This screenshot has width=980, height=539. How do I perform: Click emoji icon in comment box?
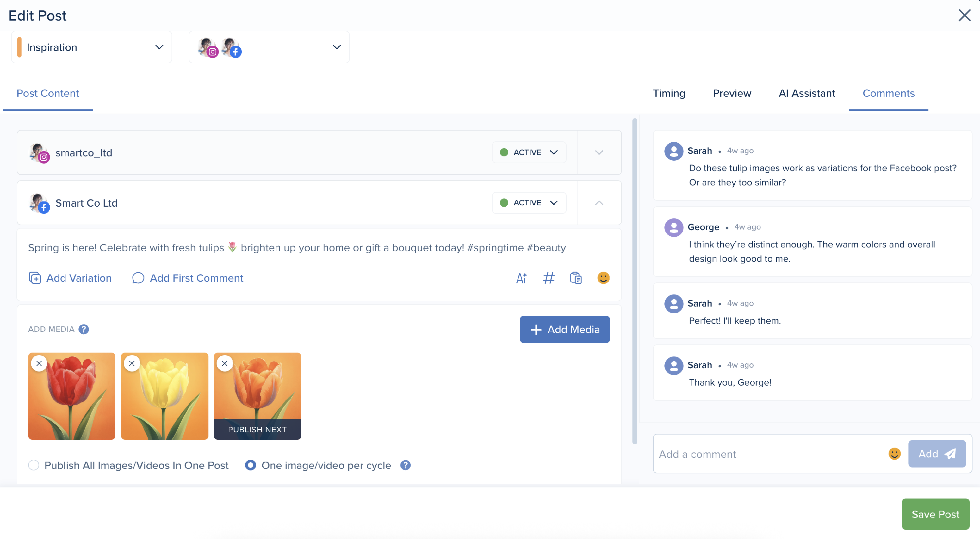coord(894,454)
